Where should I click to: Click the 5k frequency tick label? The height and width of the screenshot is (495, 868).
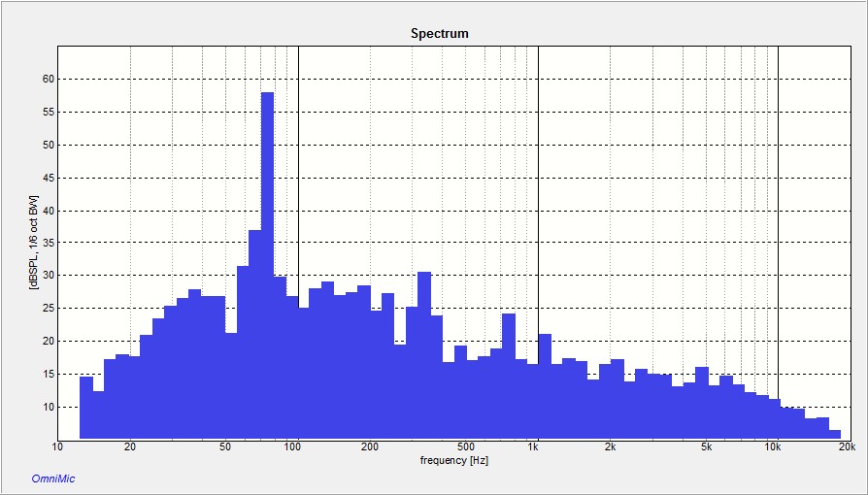click(706, 447)
